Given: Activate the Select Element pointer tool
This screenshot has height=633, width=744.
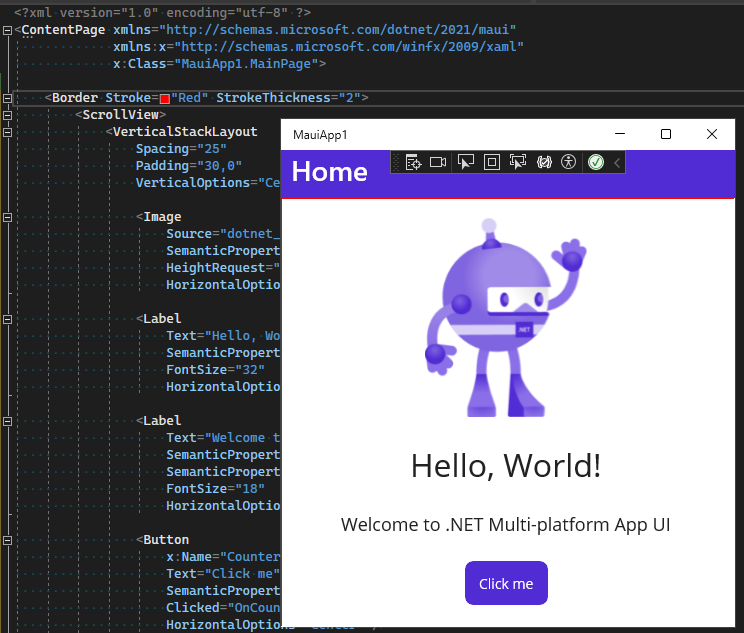Looking at the screenshot, I should [465, 162].
